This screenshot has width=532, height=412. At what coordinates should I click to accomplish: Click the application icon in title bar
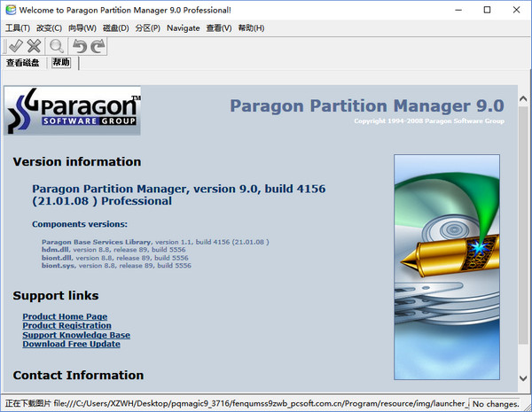(x=11, y=10)
